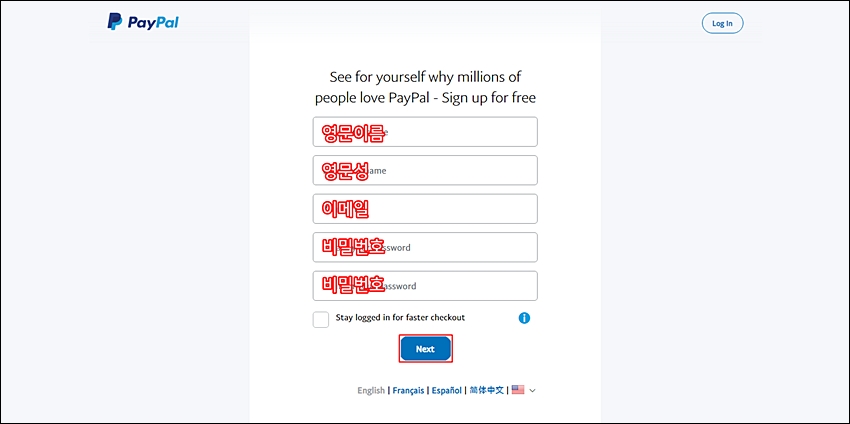Select the English language option

[371, 390]
